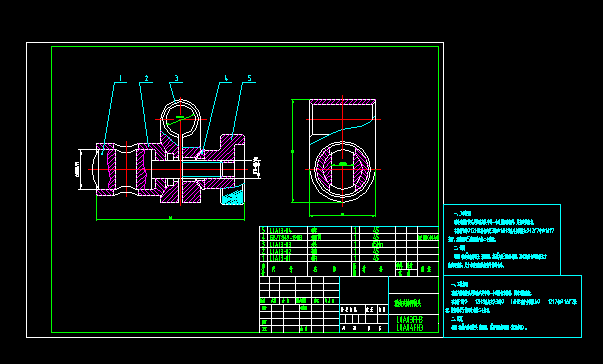Select part callout number 1
Viewport: 603px width, 364px height.
(120, 78)
